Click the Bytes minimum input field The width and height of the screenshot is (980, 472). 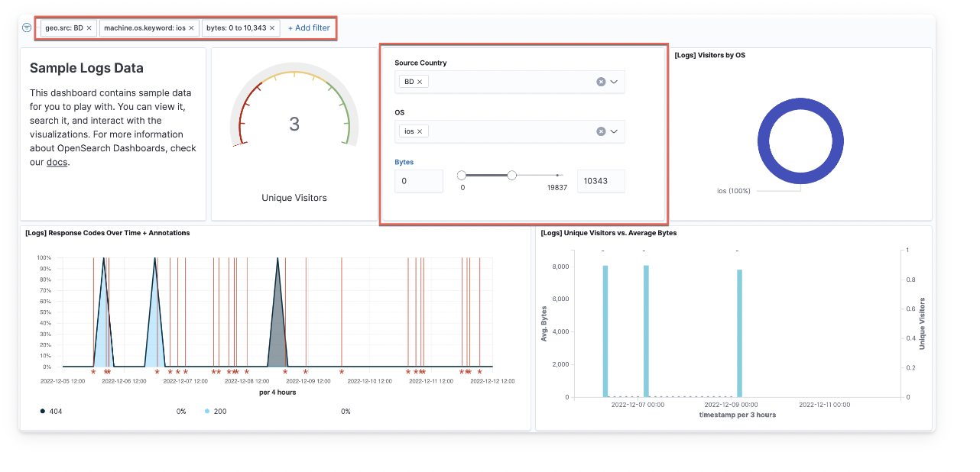click(419, 181)
